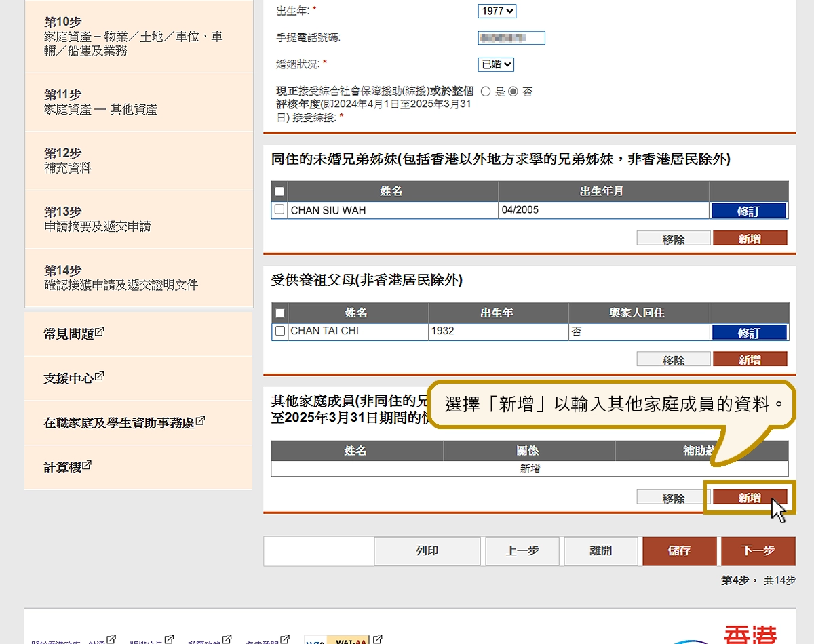814x644 pixels.
Task: Click birth year cell 1932
Action: pos(499,331)
